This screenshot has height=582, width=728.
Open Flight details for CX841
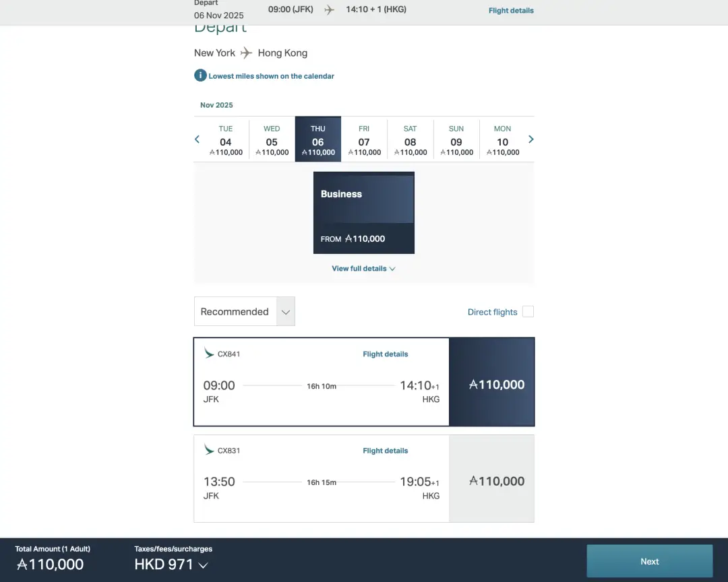385,354
